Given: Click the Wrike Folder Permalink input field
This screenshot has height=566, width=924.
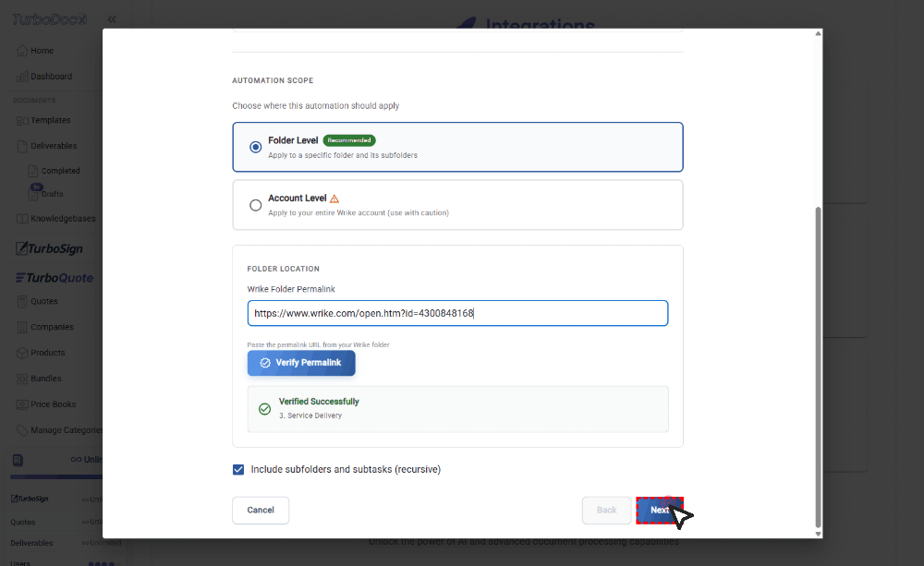Looking at the screenshot, I should click(x=458, y=313).
